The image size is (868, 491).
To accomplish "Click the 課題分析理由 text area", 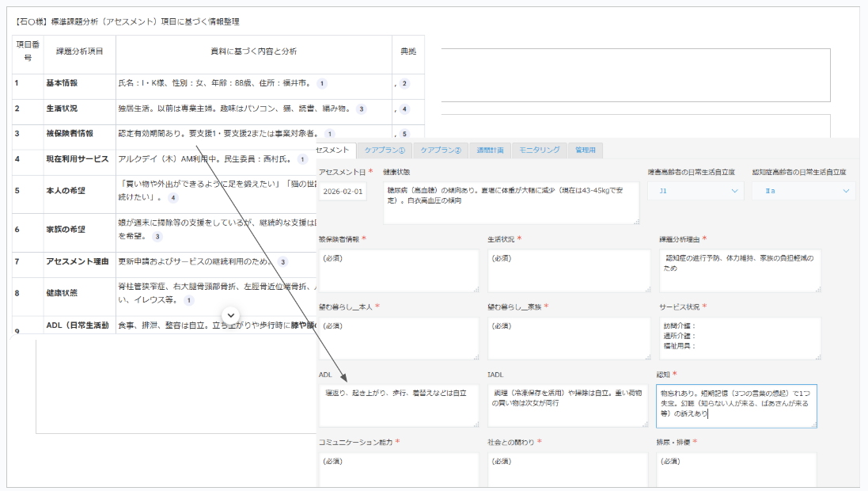I will 739,271.
